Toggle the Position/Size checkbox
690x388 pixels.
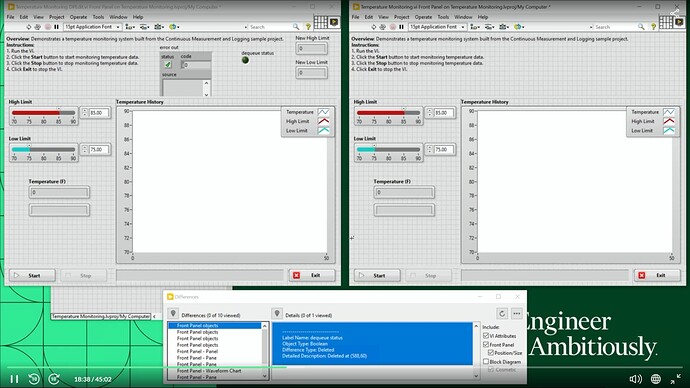tap(491, 353)
